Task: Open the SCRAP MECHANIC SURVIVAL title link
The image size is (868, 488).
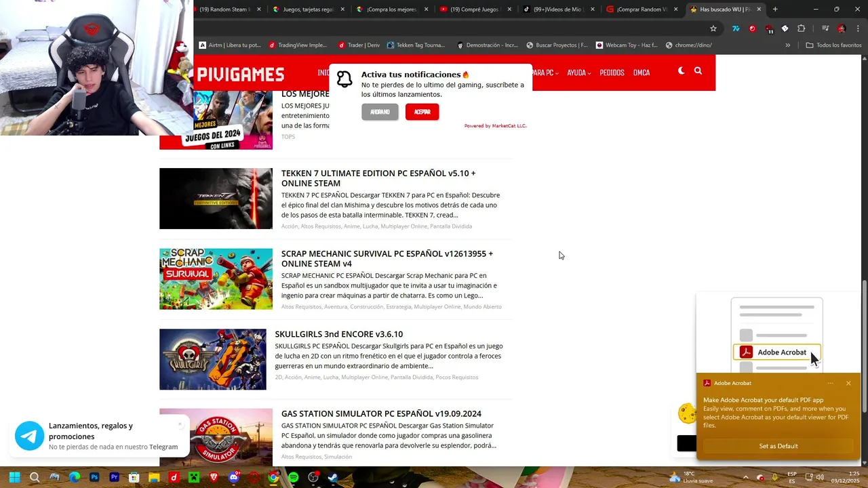Action: pyautogui.click(x=387, y=258)
